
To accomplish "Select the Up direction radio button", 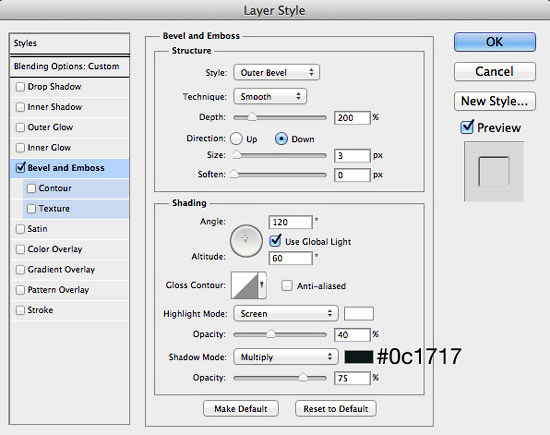I will click(x=236, y=139).
